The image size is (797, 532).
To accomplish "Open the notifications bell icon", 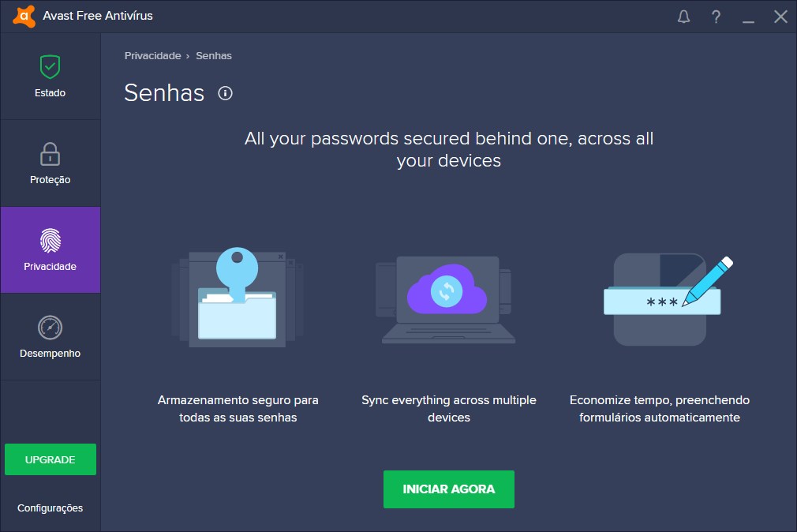I will click(x=683, y=17).
